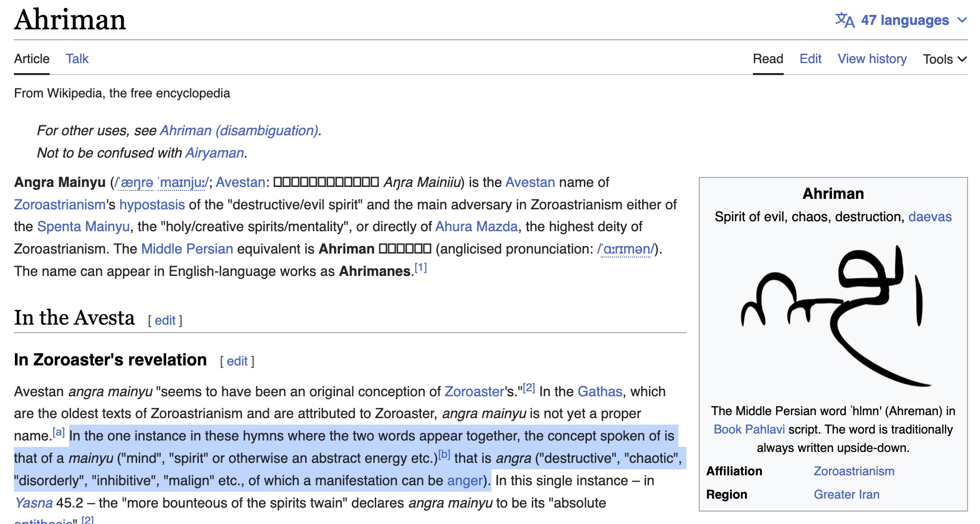Screen dimensions: 980x524
Task: Open the Zoroastrianism affiliation link in infobox
Action: pyautogui.click(x=854, y=471)
